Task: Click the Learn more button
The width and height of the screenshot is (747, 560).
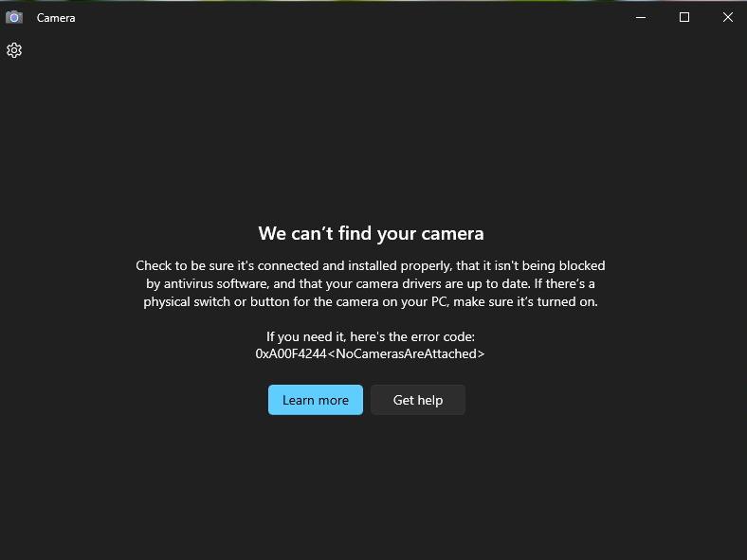Action: click(x=316, y=400)
